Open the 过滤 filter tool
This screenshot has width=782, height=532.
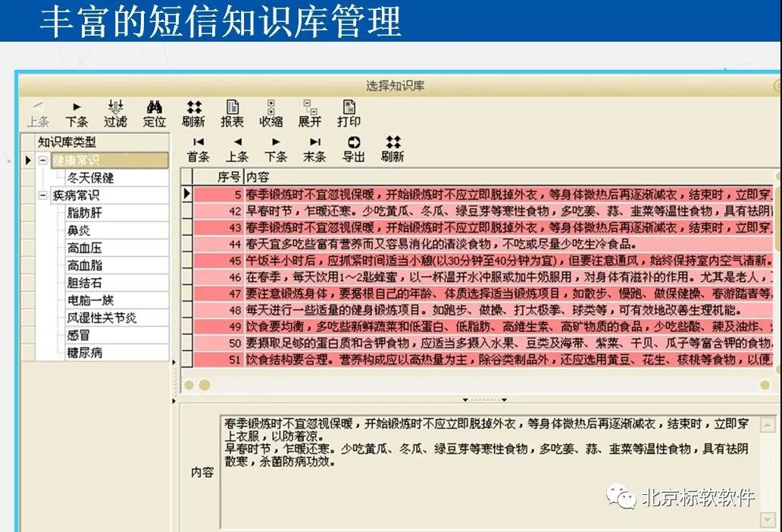point(115,114)
